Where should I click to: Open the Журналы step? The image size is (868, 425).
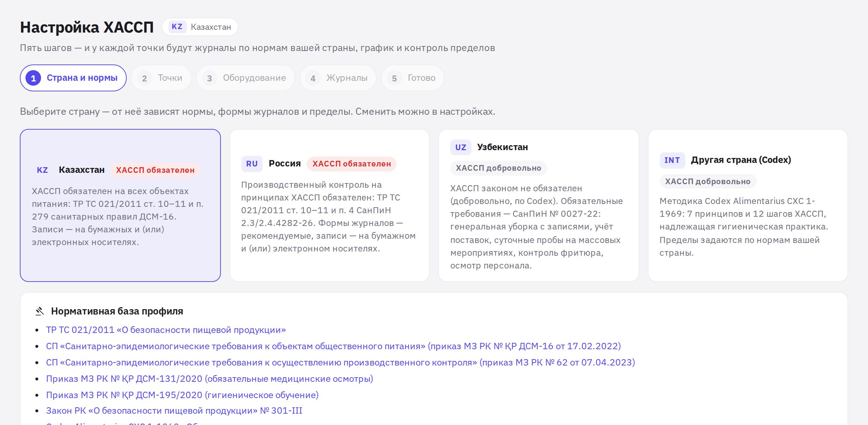click(338, 78)
